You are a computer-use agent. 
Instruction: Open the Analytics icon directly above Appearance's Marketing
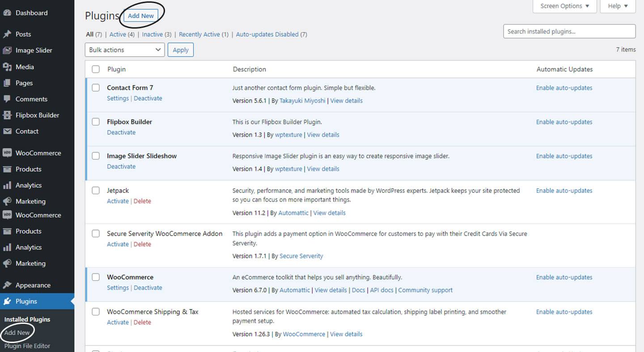point(7,247)
